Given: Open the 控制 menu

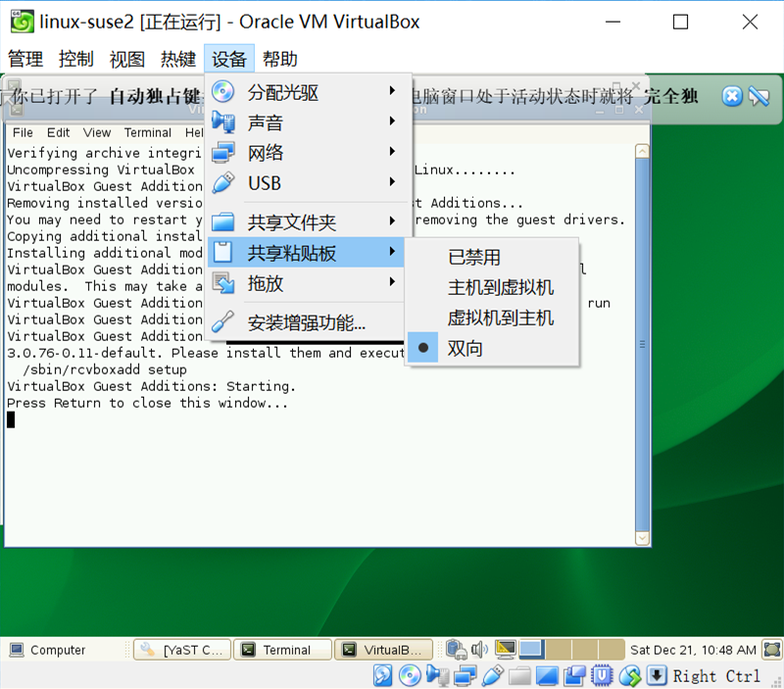Looking at the screenshot, I should tap(76, 59).
